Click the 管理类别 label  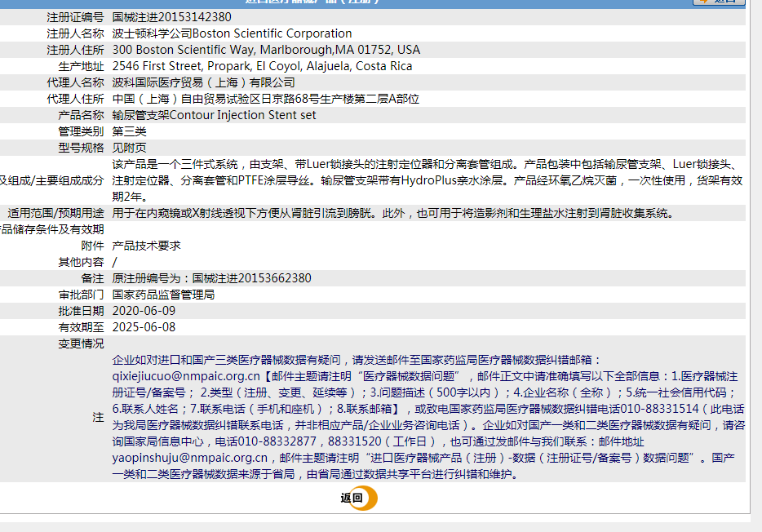pyautogui.click(x=81, y=131)
